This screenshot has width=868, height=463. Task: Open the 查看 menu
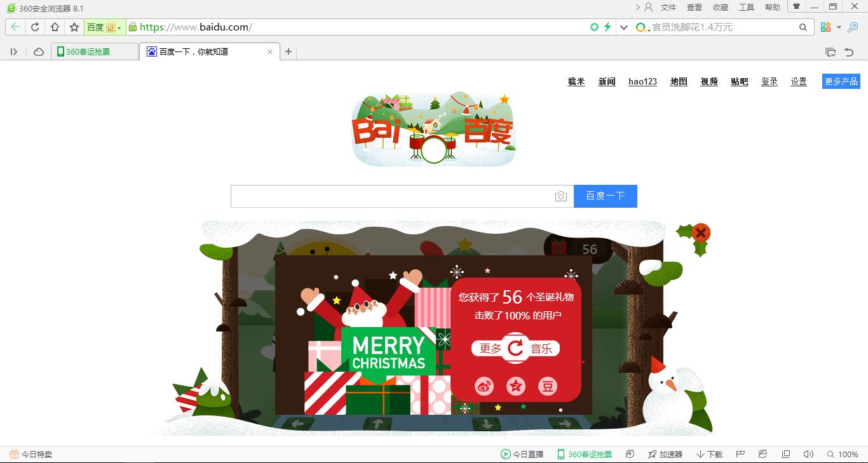pyautogui.click(x=695, y=8)
